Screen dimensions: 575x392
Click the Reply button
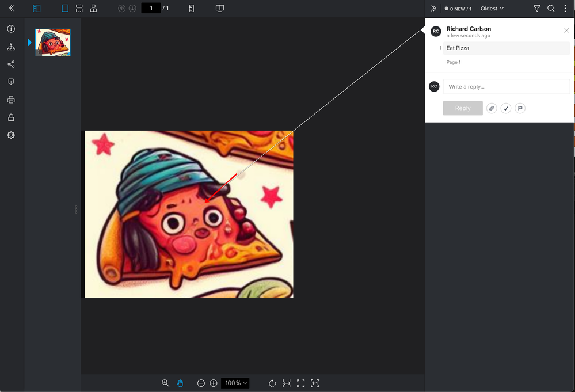[463, 108]
